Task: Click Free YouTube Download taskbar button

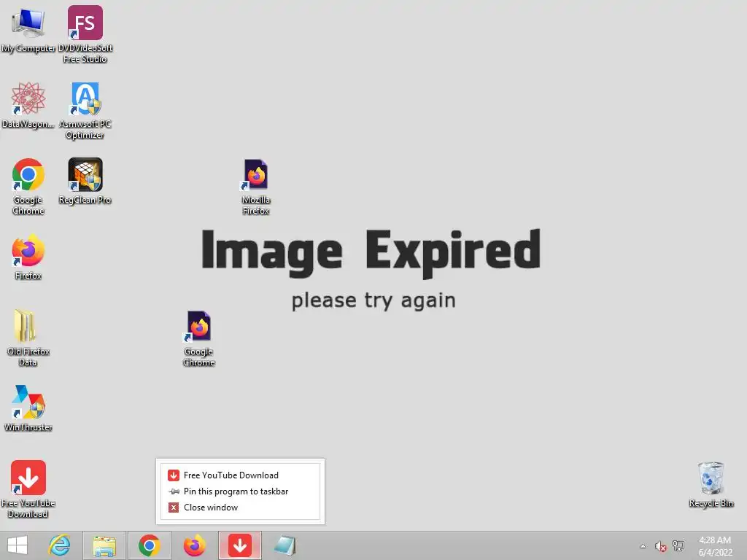Action: (x=240, y=545)
